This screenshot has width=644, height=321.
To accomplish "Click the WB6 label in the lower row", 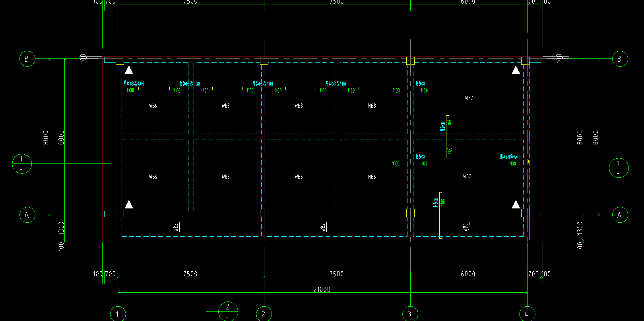I will point(372,177).
